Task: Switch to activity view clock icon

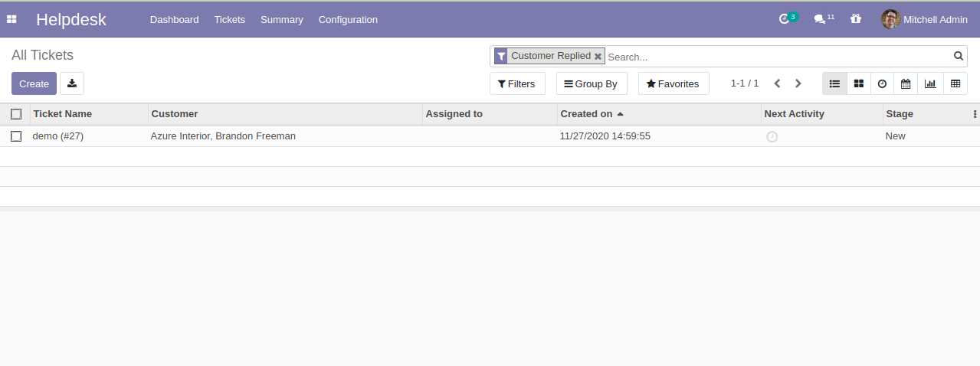Action: point(882,83)
